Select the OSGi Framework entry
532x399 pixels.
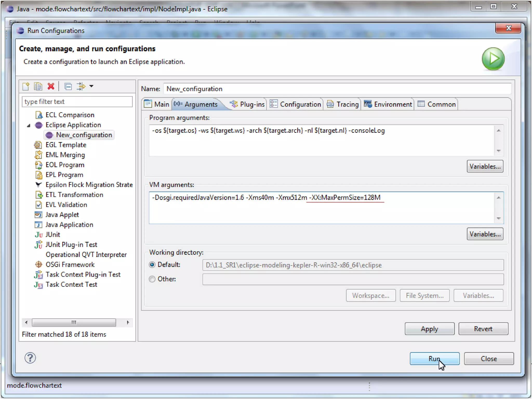click(x=70, y=264)
